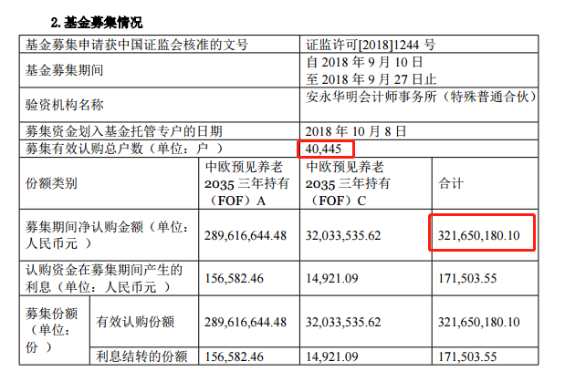
Task: Select the start date 自2018年9月10日
Action: [364, 62]
